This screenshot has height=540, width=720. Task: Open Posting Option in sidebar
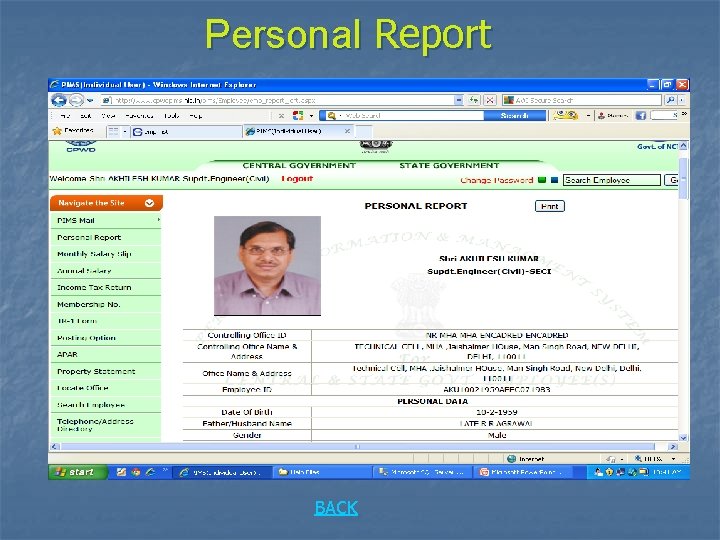pos(106,338)
